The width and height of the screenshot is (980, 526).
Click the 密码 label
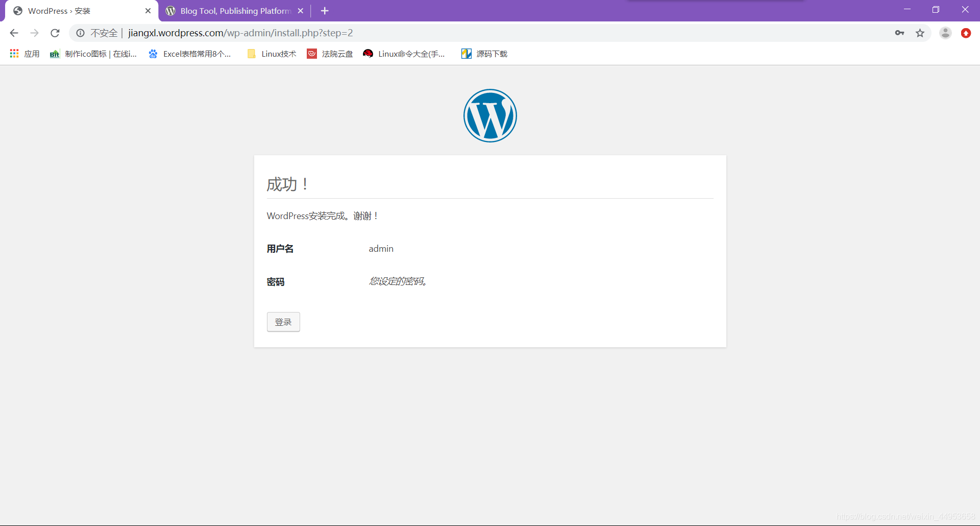tap(276, 282)
